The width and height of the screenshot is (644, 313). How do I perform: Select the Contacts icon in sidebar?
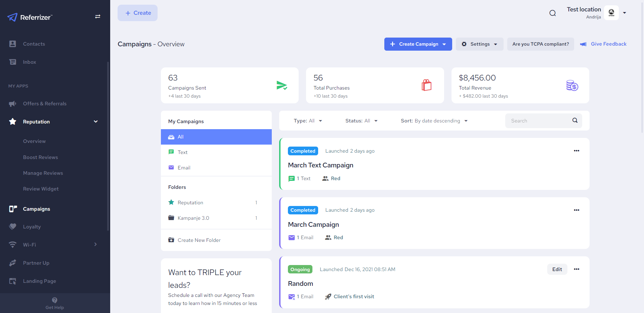12,44
